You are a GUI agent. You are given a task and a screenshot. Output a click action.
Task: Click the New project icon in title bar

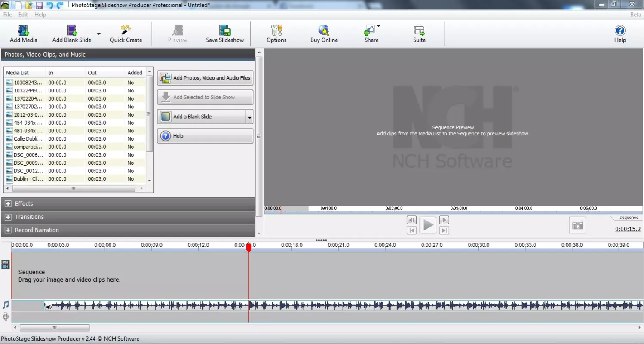[18, 5]
